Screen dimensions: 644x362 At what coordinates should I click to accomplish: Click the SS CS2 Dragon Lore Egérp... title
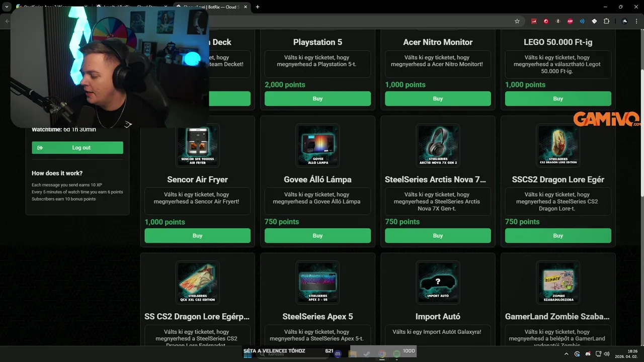(197, 317)
